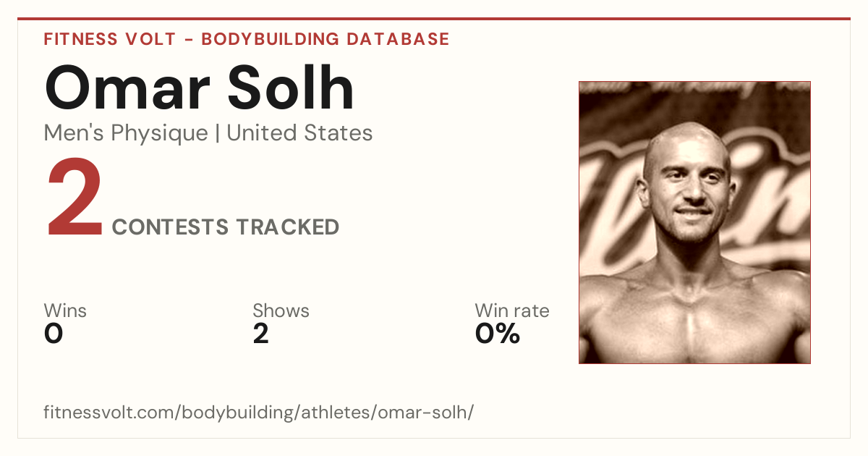Click the Wins value 0

coord(54,334)
